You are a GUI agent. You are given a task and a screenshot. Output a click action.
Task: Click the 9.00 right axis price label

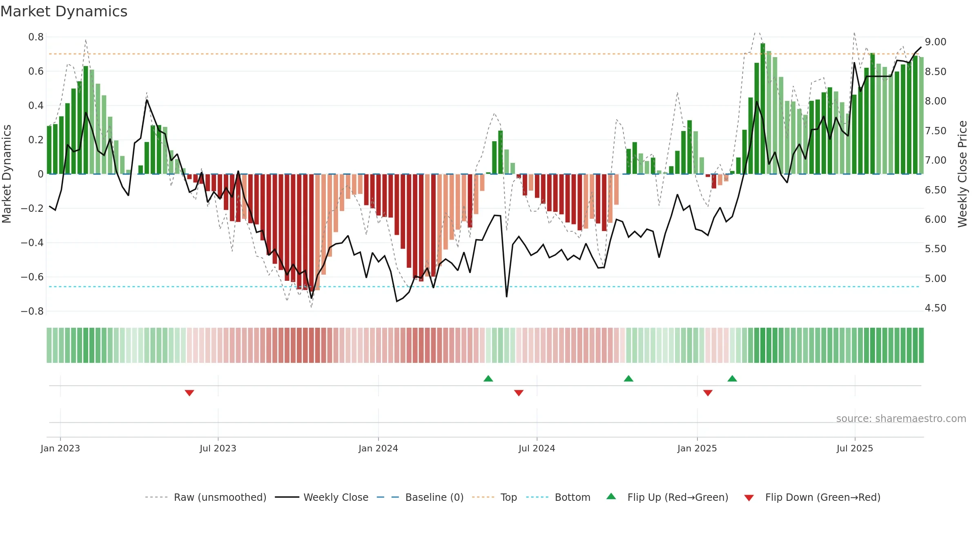tap(935, 42)
